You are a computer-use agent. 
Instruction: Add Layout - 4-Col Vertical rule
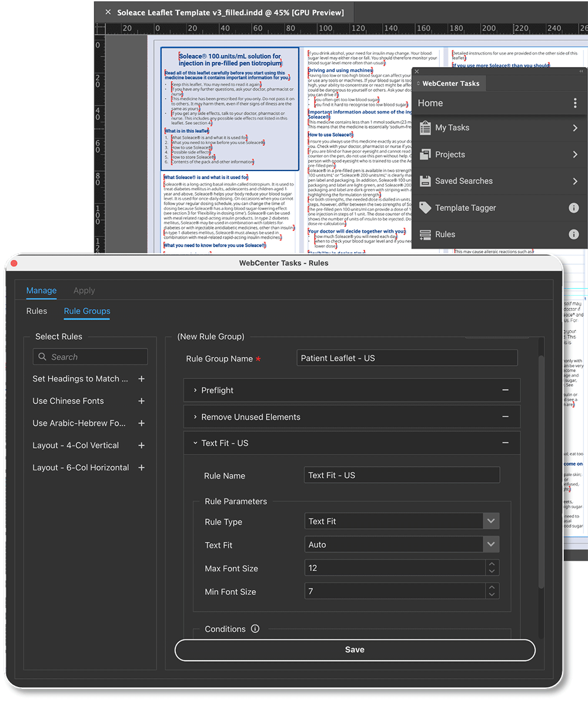141,446
